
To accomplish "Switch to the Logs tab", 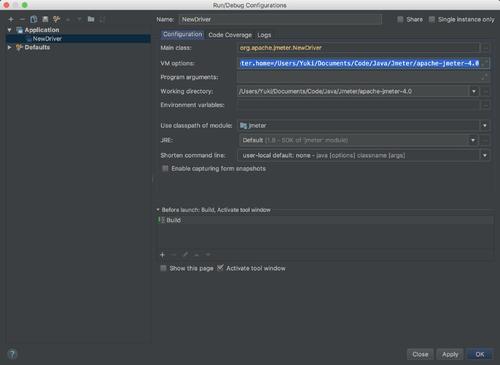I will [x=264, y=35].
